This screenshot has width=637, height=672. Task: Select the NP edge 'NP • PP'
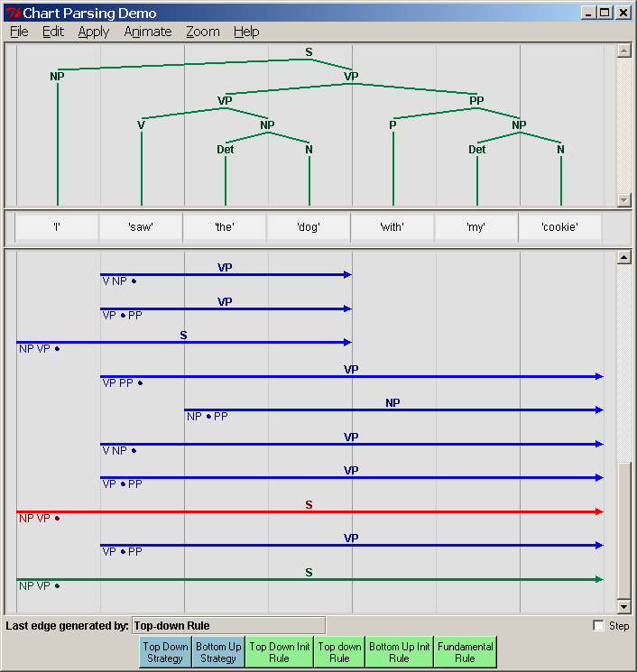coord(393,410)
